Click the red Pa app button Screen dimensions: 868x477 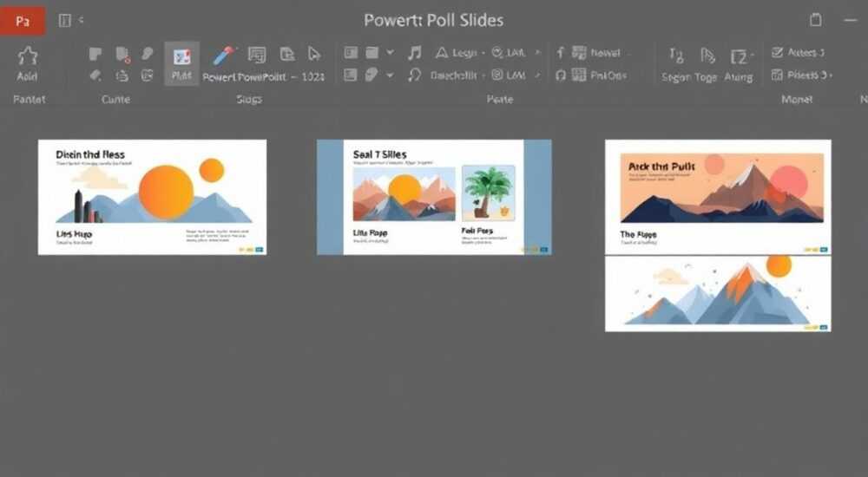(x=23, y=21)
